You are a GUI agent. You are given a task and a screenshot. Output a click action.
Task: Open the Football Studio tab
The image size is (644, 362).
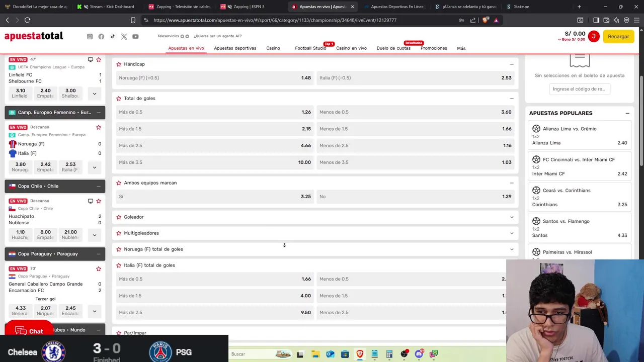tap(310, 48)
